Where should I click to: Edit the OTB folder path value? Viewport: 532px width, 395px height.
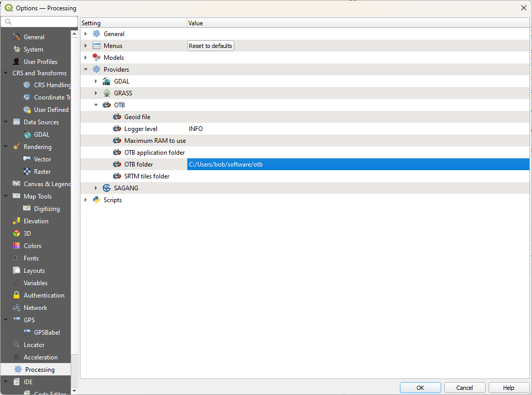[x=357, y=164]
